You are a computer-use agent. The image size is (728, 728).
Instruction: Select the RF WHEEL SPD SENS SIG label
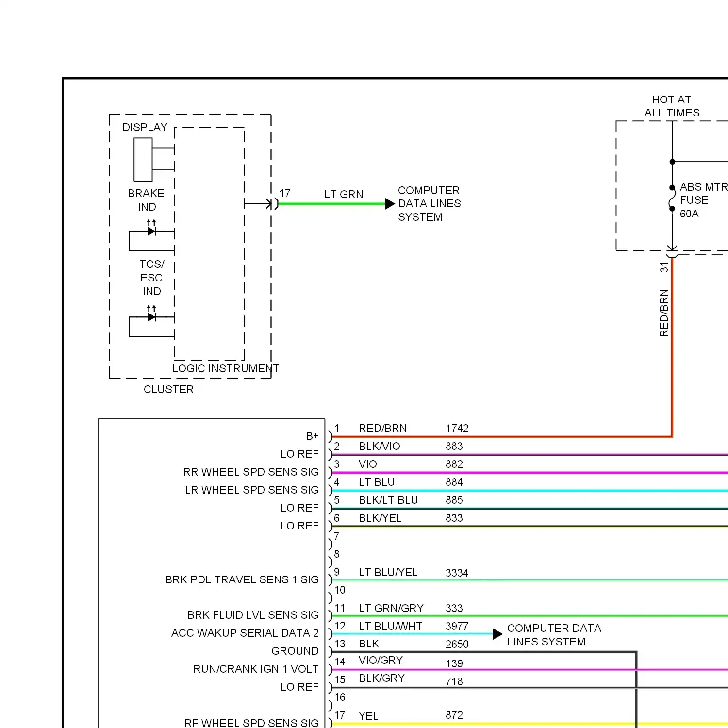[251, 723]
